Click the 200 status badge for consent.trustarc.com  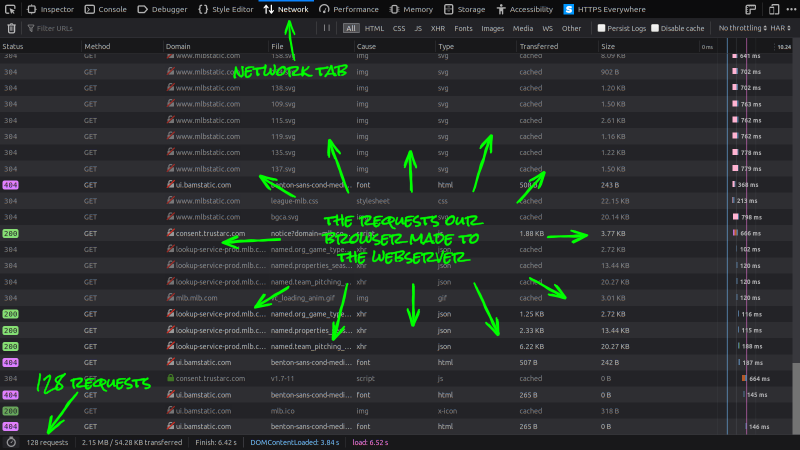[10, 233]
